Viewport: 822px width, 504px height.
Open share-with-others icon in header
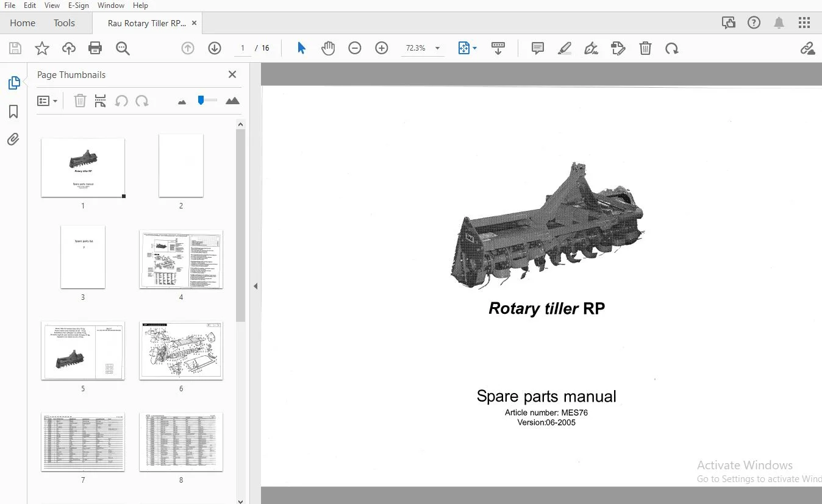(x=729, y=23)
